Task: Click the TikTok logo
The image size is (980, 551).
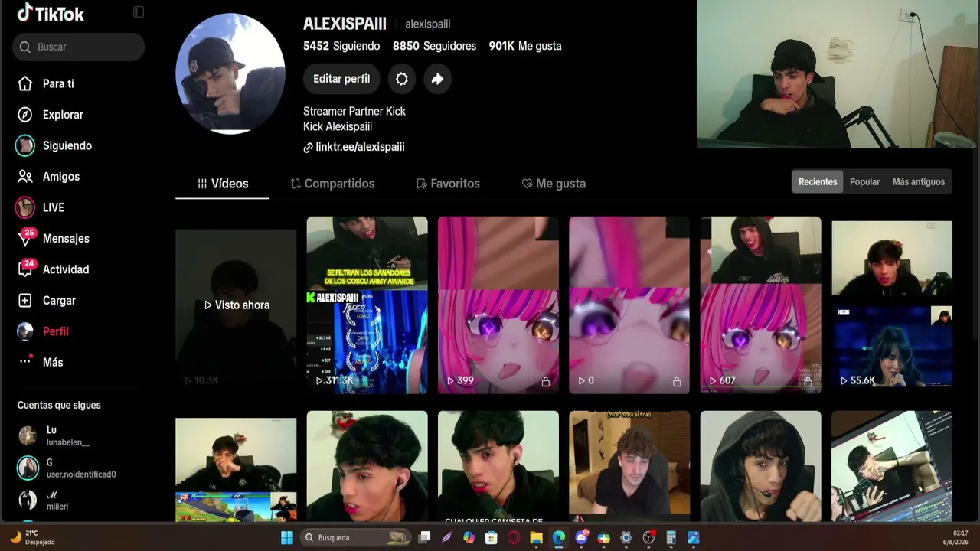Action: [x=51, y=13]
